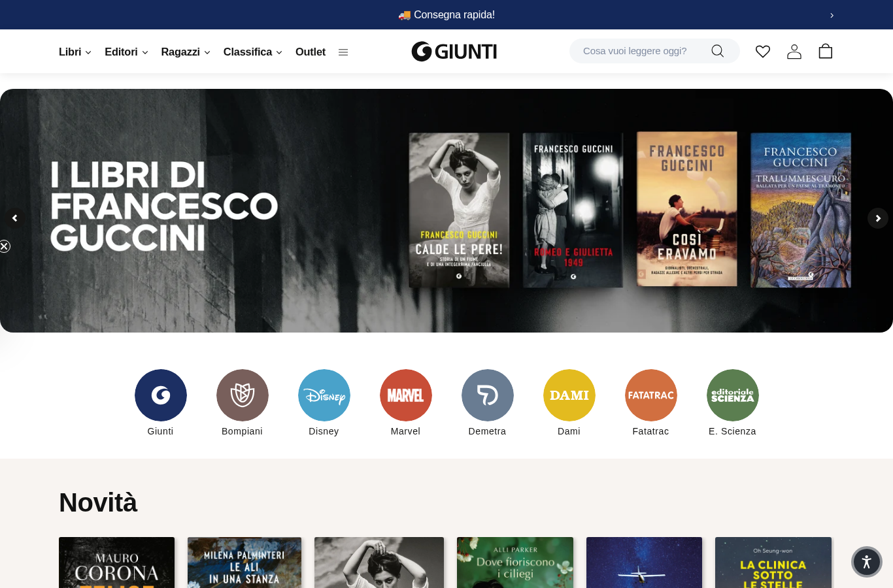
Task: Advance the top announcement bar arrow
Action: (x=832, y=15)
